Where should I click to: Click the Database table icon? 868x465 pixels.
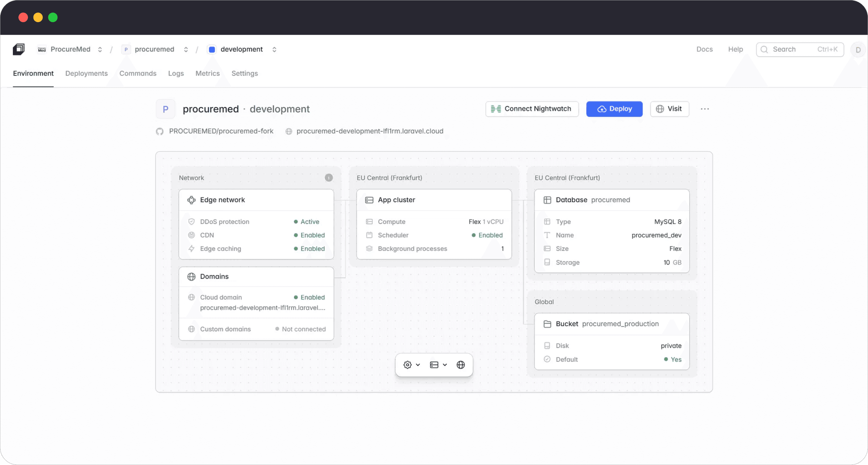[x=547, y=200]
